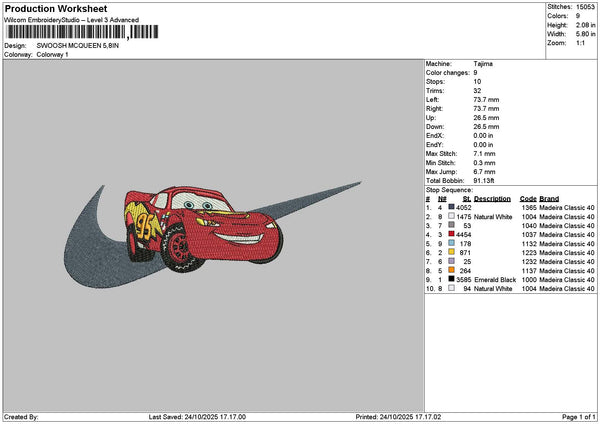Click the Code column header
Image resolution: width=600 pixels, height=424 pixels.
click(x=528, y=199)
